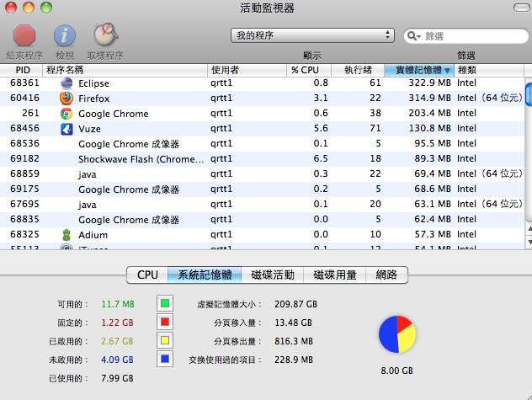The image size is (532, 400).
Task: Select the Vuze app icon in process list
Action: [x=66, y=129]
